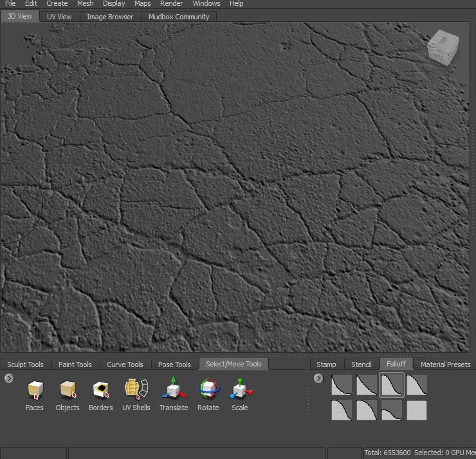Expand the tool tray arrow button
Screen dimensions: 476x459
9,378
